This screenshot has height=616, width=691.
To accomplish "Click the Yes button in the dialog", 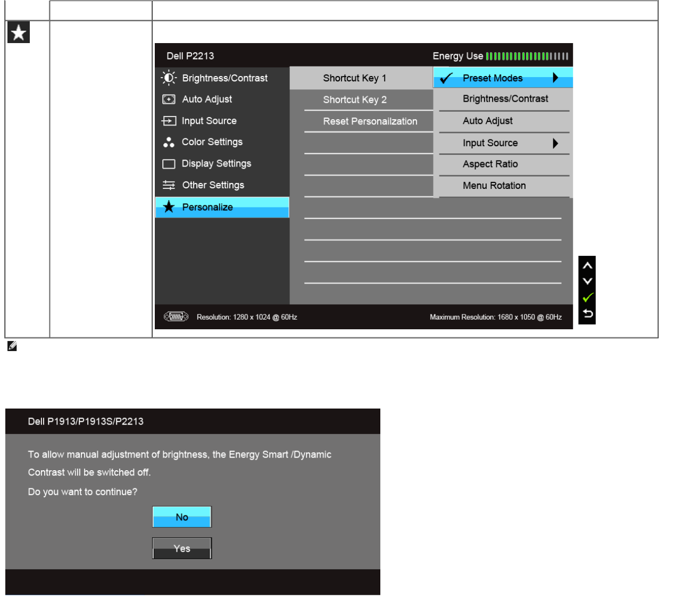I will click(182, 548).
